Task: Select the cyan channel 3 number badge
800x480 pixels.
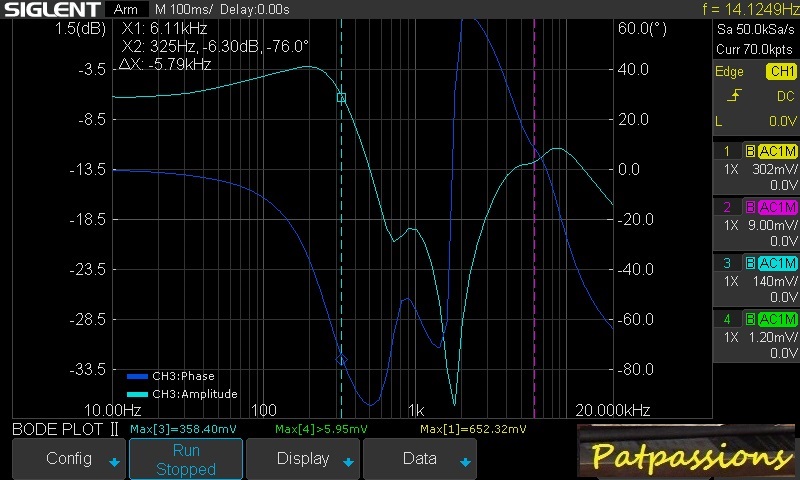Action: [x=728, y=263]
